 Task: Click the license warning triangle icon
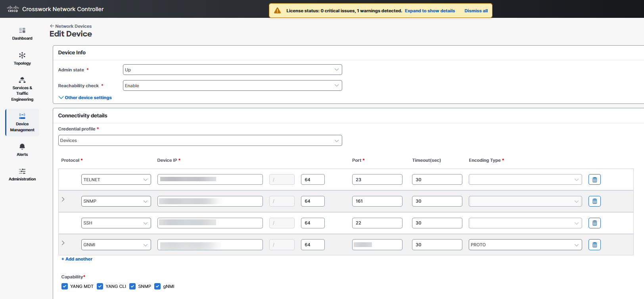(x=278, y=11)
